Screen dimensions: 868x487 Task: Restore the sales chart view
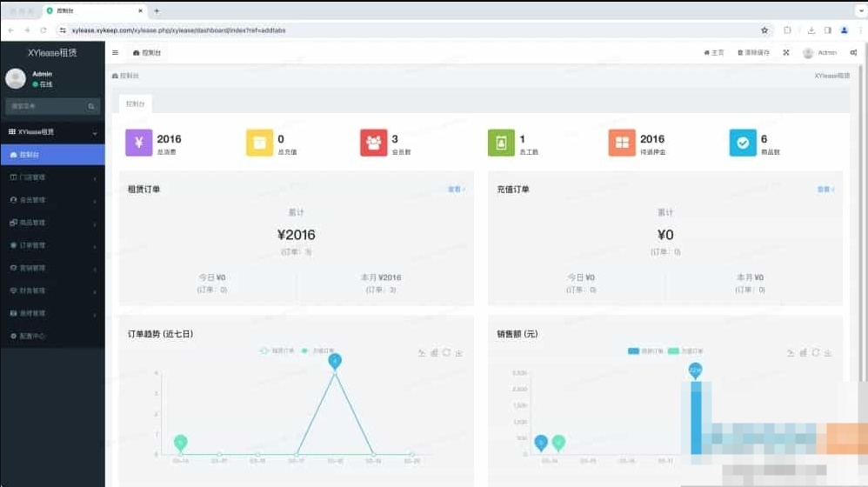point(816,352)
